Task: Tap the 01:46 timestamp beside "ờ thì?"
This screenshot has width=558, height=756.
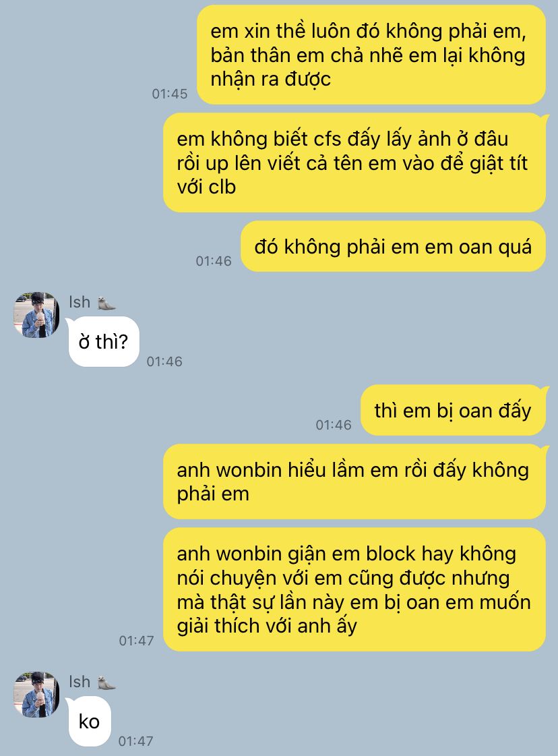Action: [x=164, y=361]
